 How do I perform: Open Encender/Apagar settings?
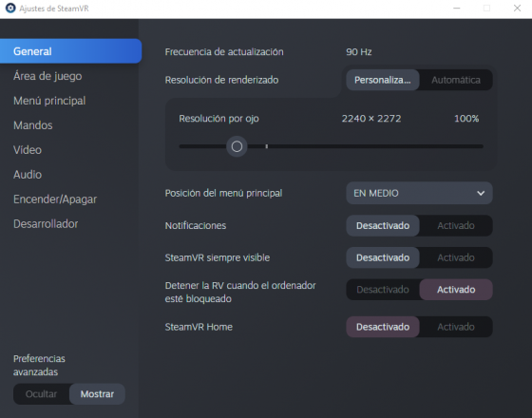pyautogui.click(x=55, y=199)
